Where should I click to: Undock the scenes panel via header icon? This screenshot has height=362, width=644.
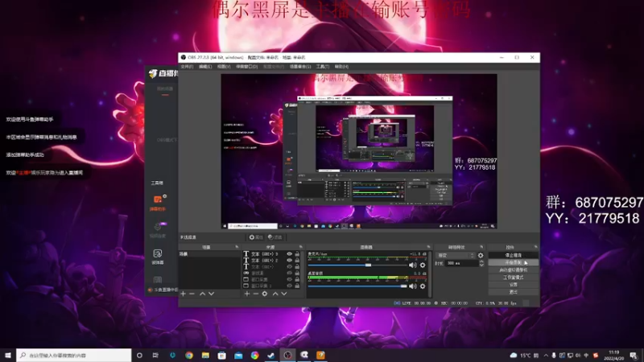[237, 247]
